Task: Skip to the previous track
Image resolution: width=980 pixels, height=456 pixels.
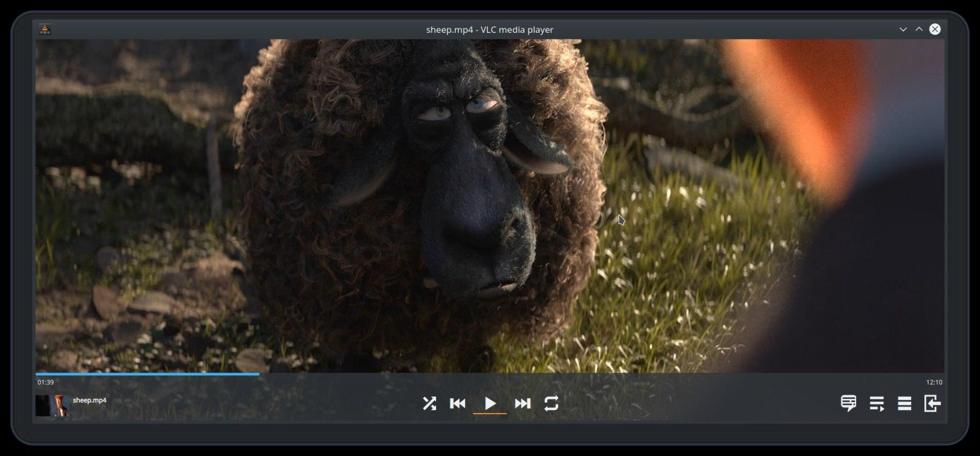Action: pos(458,403)
